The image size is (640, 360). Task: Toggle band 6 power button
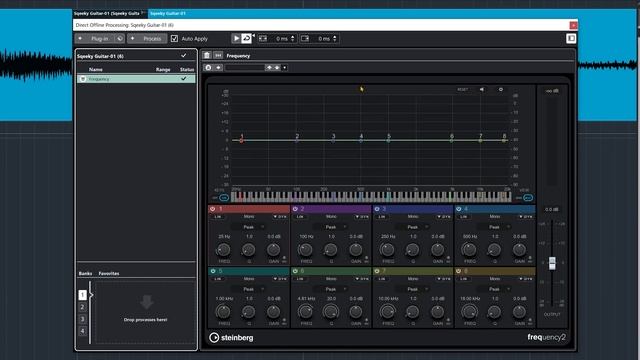[295, 271]
